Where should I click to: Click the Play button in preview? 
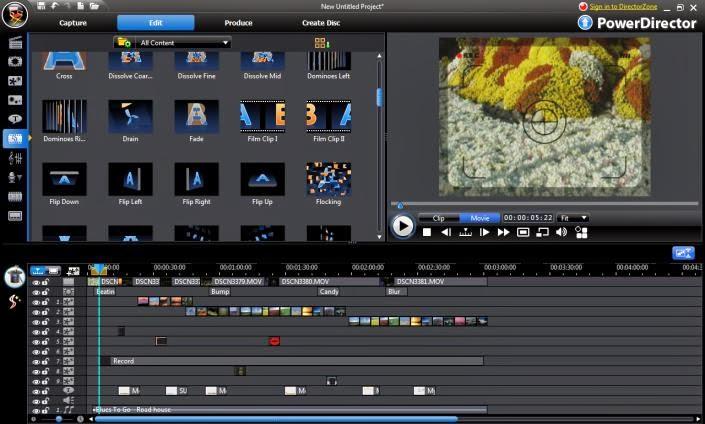pos(402,226)
